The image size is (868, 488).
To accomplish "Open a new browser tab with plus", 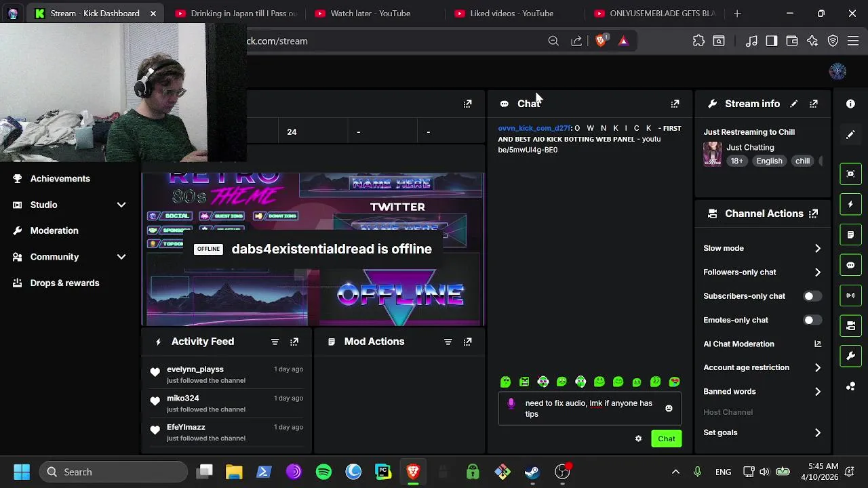I will tap(737, 13).
